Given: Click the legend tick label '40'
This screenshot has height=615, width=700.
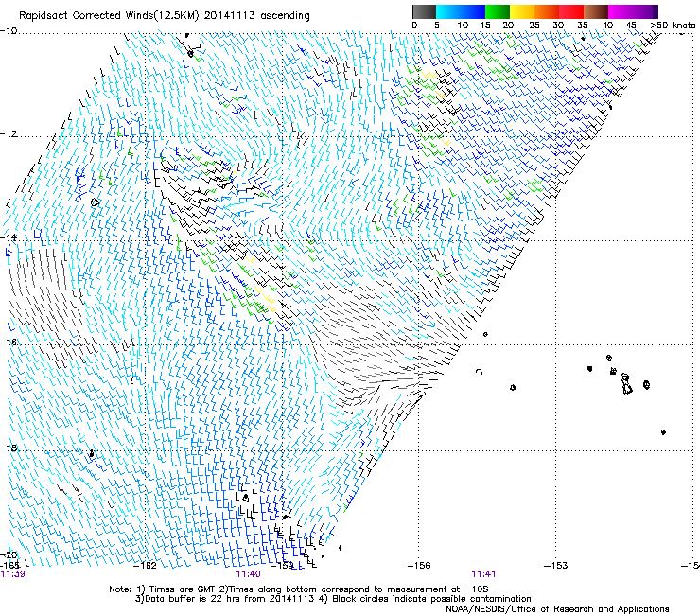Looking at the screenshot, I should click(607, 26).
